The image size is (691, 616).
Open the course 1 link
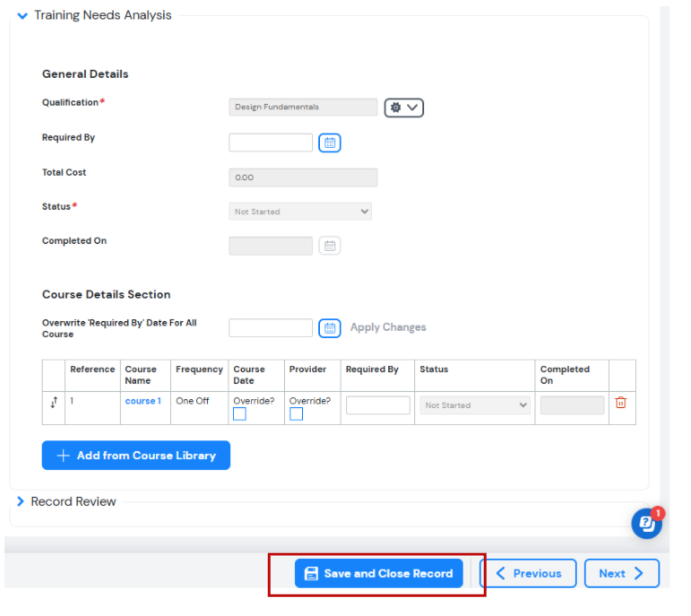pos(143,401)
